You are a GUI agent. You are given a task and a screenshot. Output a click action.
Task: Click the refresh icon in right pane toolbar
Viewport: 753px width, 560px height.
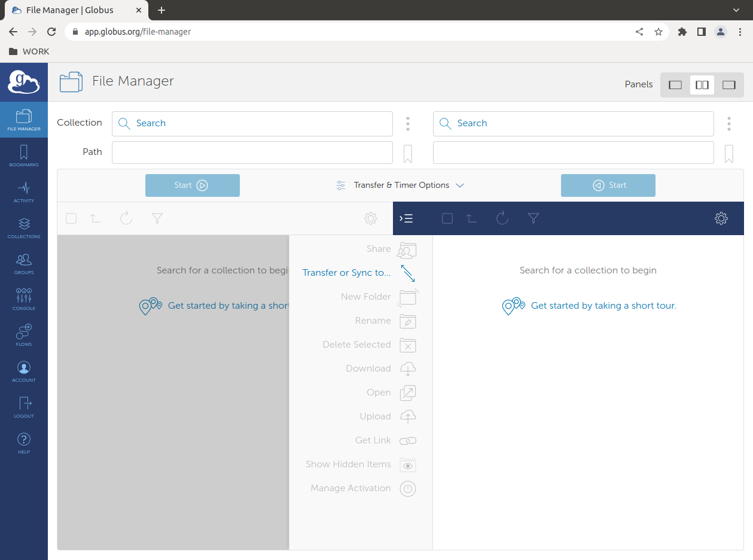(x=502, y=218)
